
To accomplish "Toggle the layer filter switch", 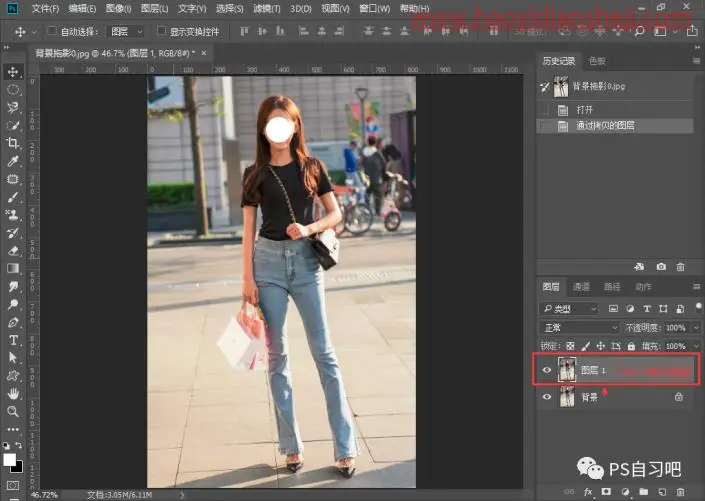I will pyautogui.click(x=698, y=308).
